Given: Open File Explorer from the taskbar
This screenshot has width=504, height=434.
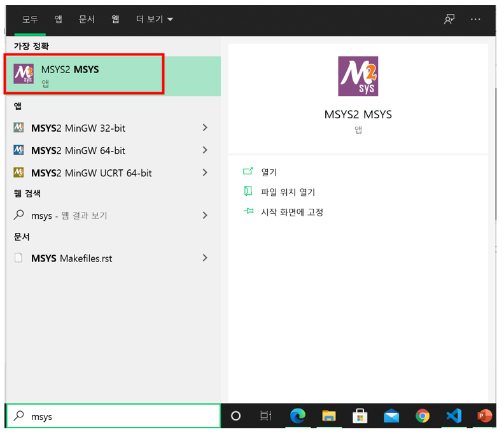Looking at the screenshot, I should click(x=329, y=416).
